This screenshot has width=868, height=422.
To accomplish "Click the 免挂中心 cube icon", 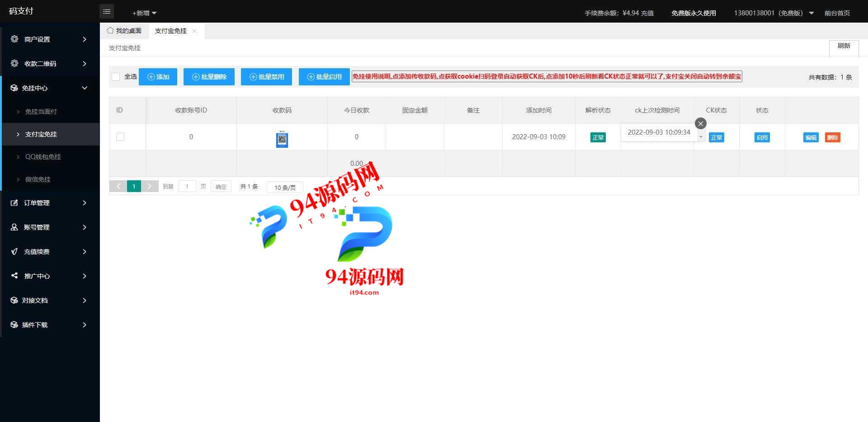I will (x=14, y=88).
